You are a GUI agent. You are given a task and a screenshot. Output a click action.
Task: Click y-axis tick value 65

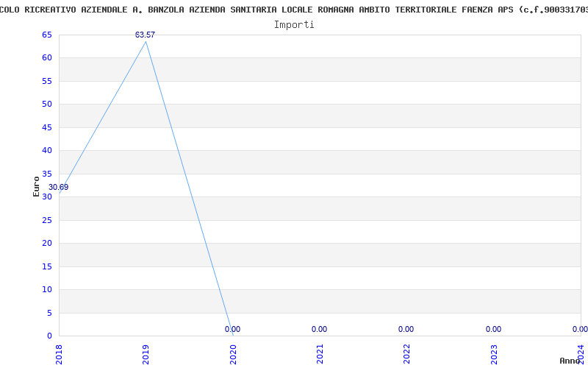[x=47, y=35]
